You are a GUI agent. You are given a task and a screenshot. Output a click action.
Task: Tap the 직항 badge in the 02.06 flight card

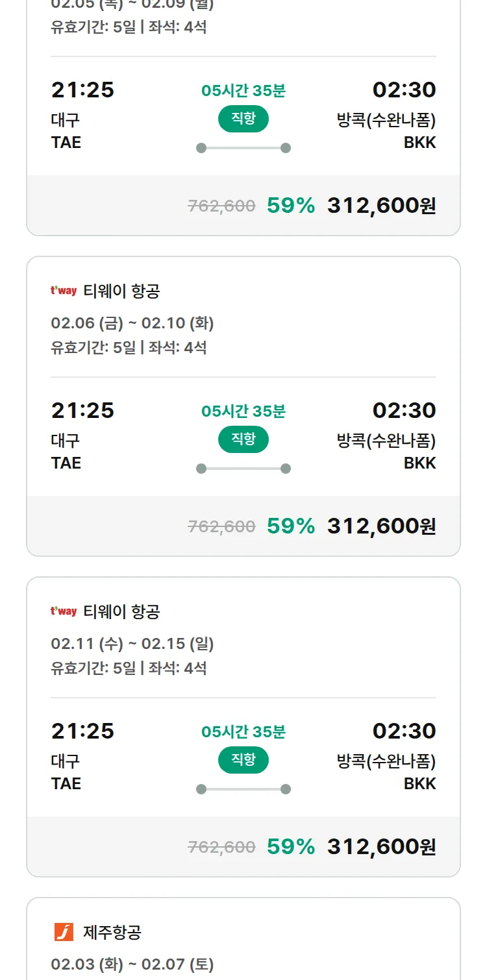pos(243,439)
